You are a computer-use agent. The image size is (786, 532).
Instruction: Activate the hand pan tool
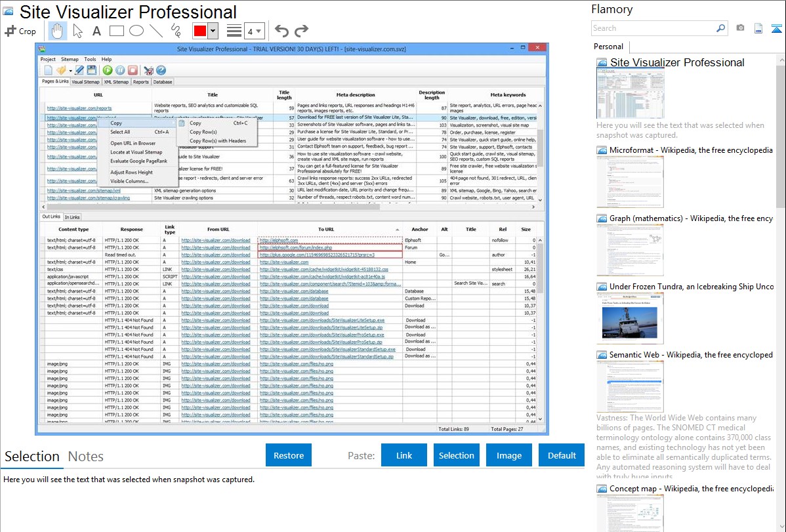58,31
